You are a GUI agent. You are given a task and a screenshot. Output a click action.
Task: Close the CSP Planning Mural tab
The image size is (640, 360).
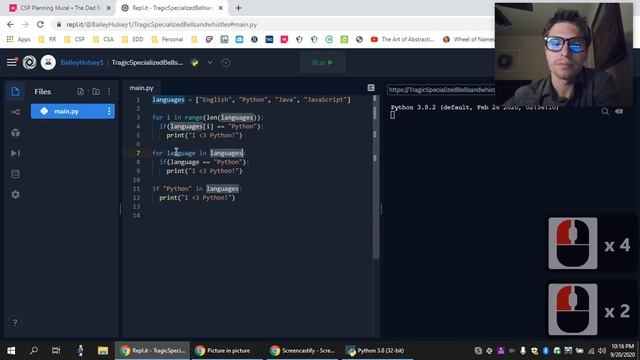(x=109, y=8)
